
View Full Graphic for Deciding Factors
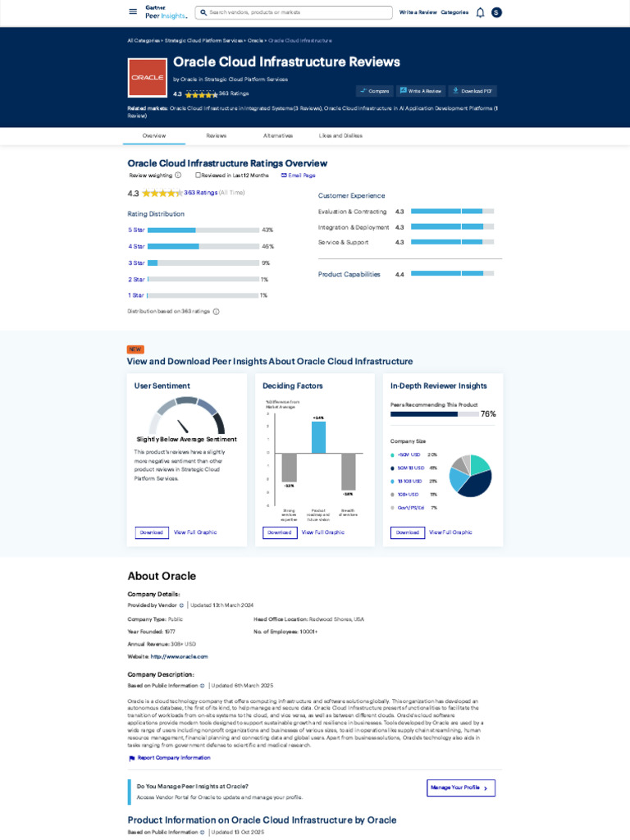[323, 532]
